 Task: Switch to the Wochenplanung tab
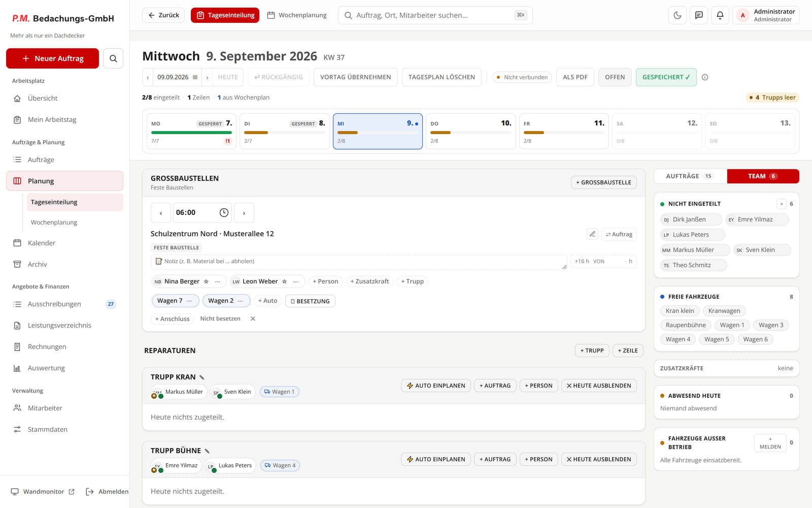point(297,15)
